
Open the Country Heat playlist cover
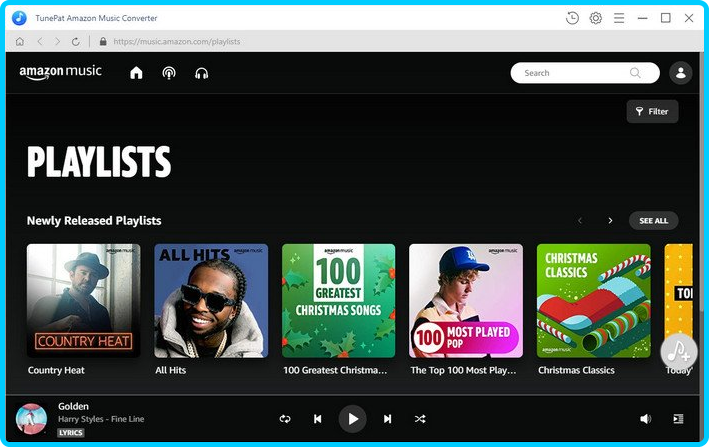pos(84,301)
